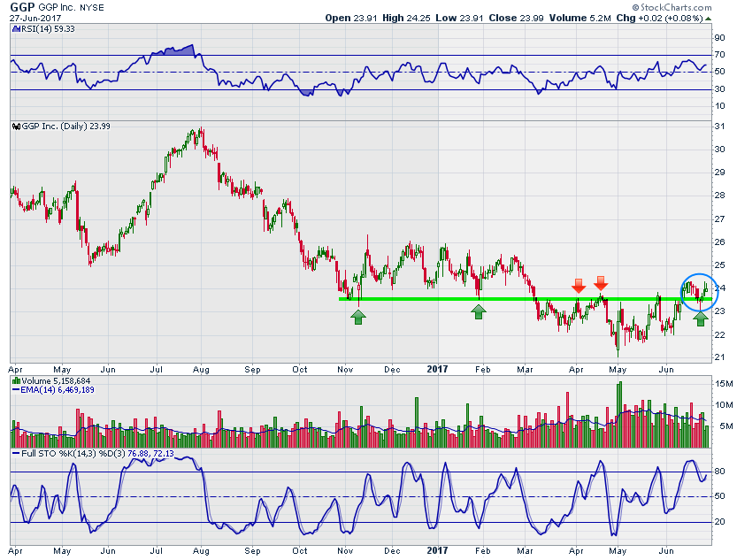This screenshot has width=737, height=560.
Task: Click the 'Low 23.91' value
Action: tap(459, 19)
